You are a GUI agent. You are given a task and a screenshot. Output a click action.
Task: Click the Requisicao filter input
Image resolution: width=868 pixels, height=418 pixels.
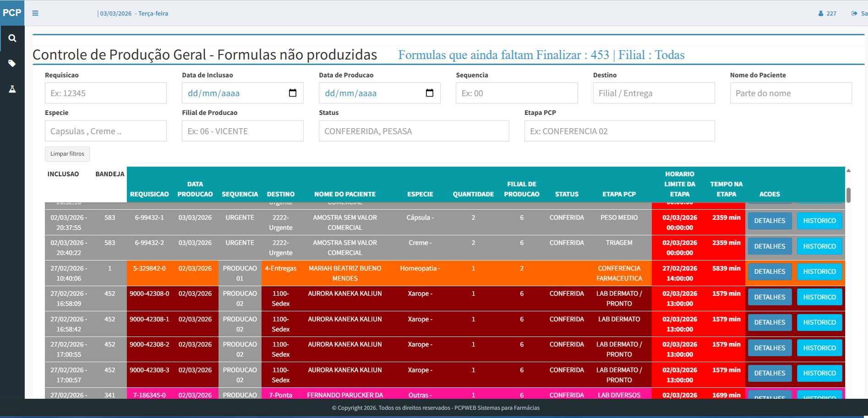(105, 93)
